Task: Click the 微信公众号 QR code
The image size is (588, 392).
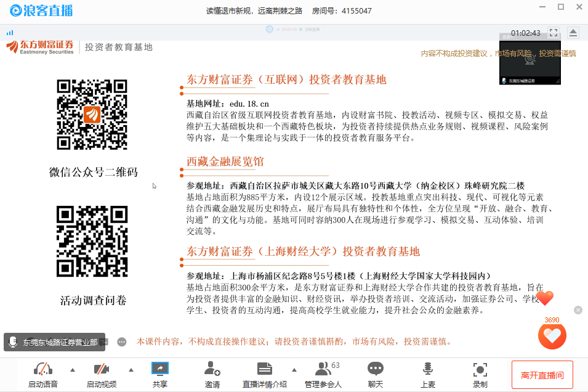Action: pyautogui.click(x=92, y=115)
